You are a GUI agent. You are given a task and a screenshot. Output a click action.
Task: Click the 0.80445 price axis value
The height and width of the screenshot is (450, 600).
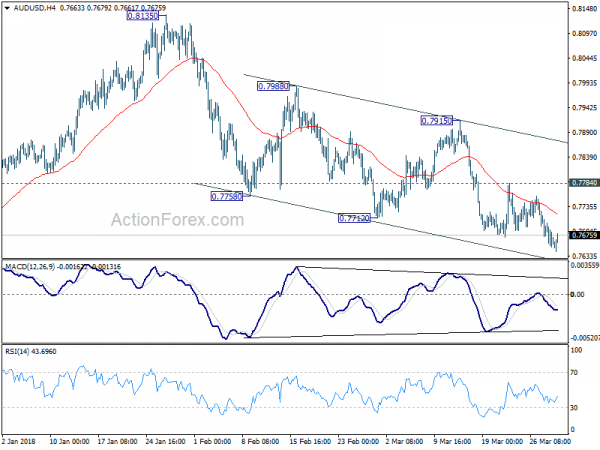click(x=584, y=58)
